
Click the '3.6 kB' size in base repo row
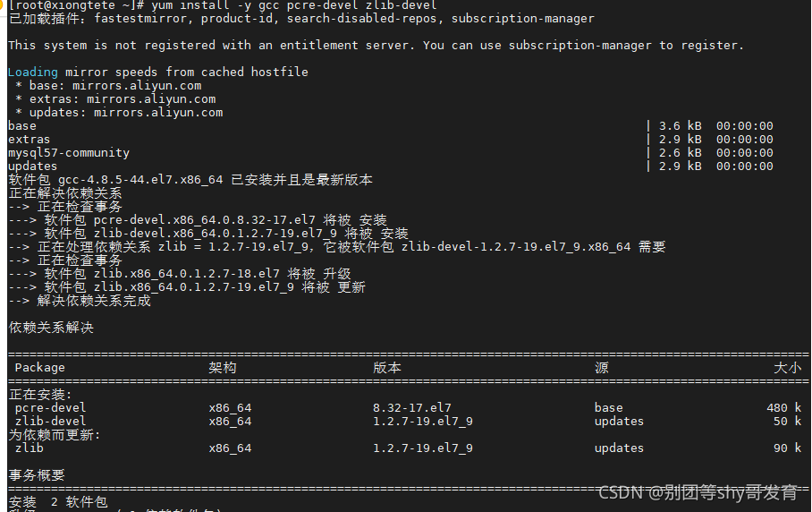point(680,126)
